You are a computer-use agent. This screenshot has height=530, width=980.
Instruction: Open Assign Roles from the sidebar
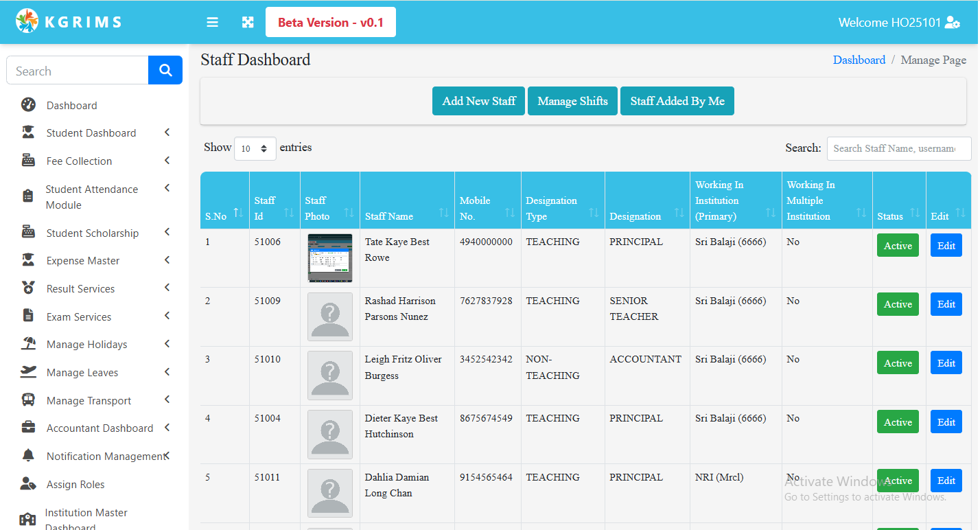(75, 484)
